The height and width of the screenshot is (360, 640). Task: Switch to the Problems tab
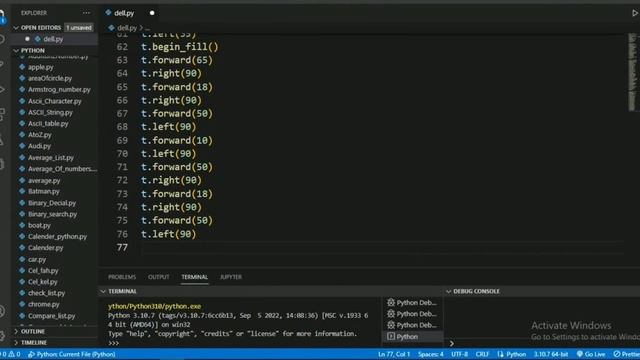(x=122, y=277)
